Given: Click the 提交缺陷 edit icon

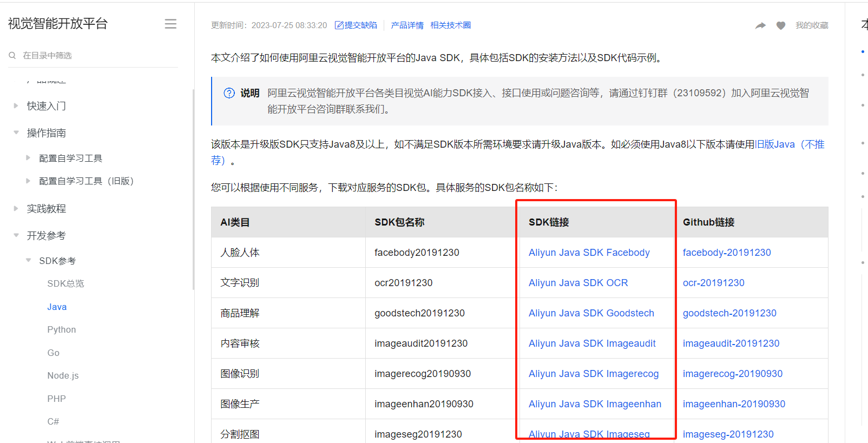Looking at the screenshot, I should (339, 25).
